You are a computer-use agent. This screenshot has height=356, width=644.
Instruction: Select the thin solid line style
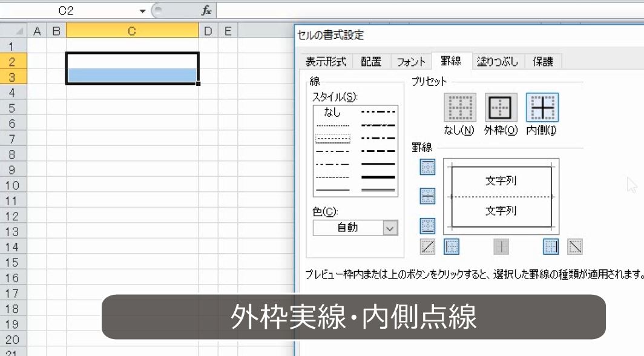coord(333,190)
